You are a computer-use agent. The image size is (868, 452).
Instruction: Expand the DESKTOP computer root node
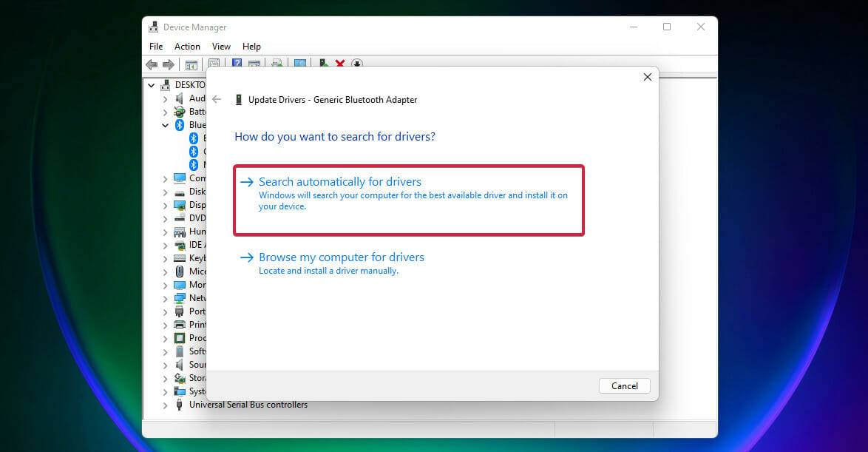point(152,84)
